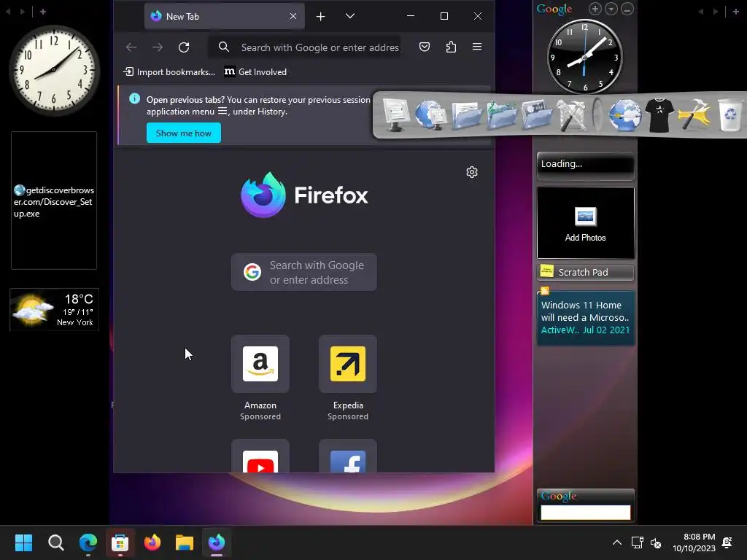Screen dimensions: 747x560
Task: Open the clock showing 8:08 PM
Action: tap(694, 542)
